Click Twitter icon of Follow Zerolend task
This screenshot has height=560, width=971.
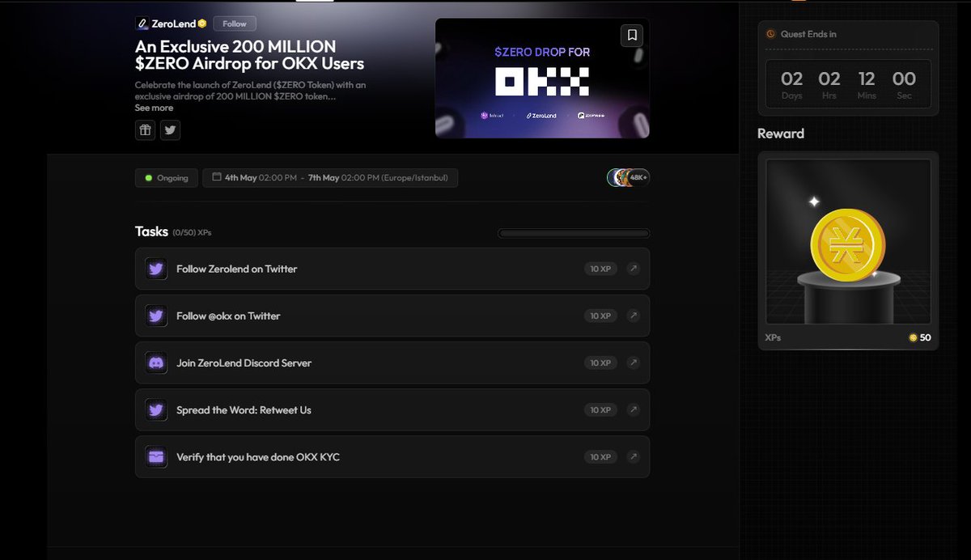coord(156,269)
